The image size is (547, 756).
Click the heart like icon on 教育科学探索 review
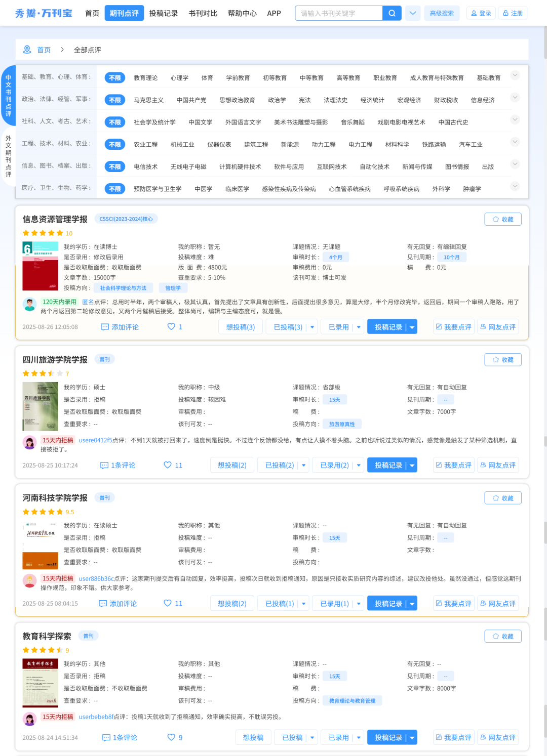pos(171,737)
